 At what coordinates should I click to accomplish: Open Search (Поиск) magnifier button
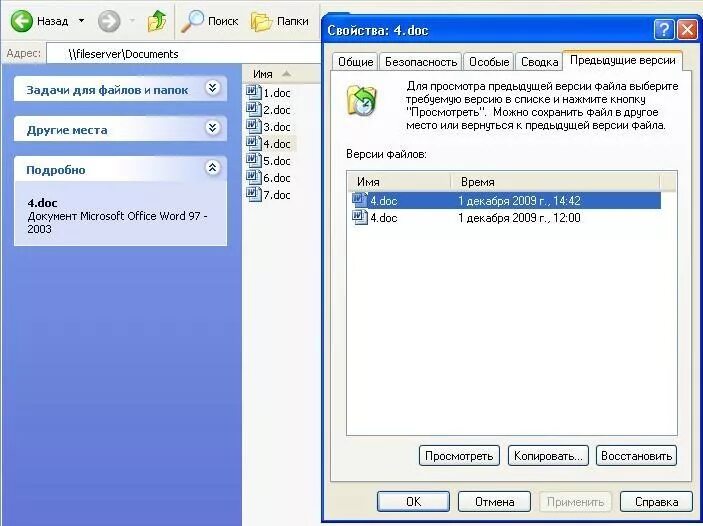pyautogui.click(x=209, y=21)
